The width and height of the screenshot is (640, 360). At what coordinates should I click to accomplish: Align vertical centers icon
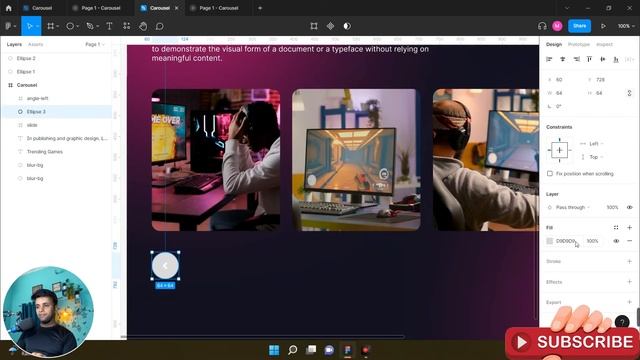[x=602, y=59]
